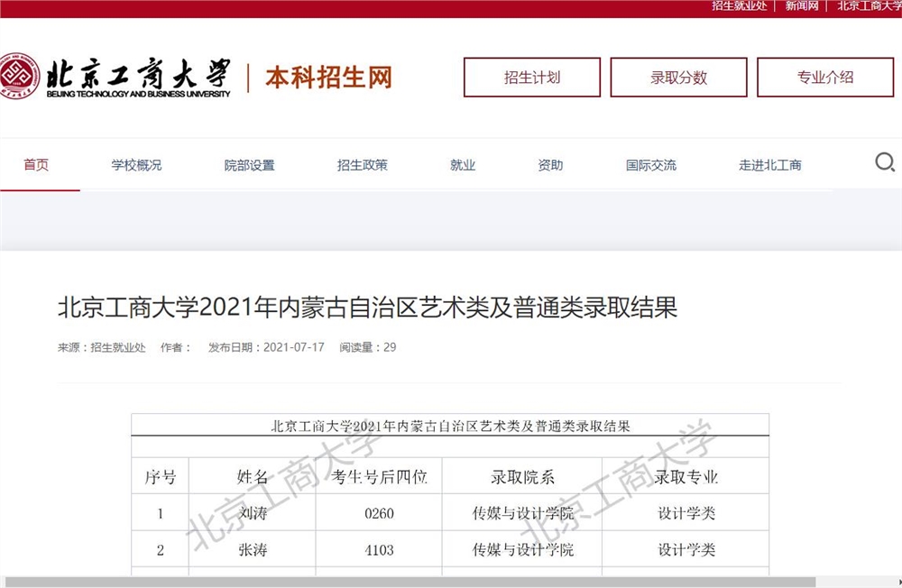Follow the 北京工商大学 top link

pos(870,5)
